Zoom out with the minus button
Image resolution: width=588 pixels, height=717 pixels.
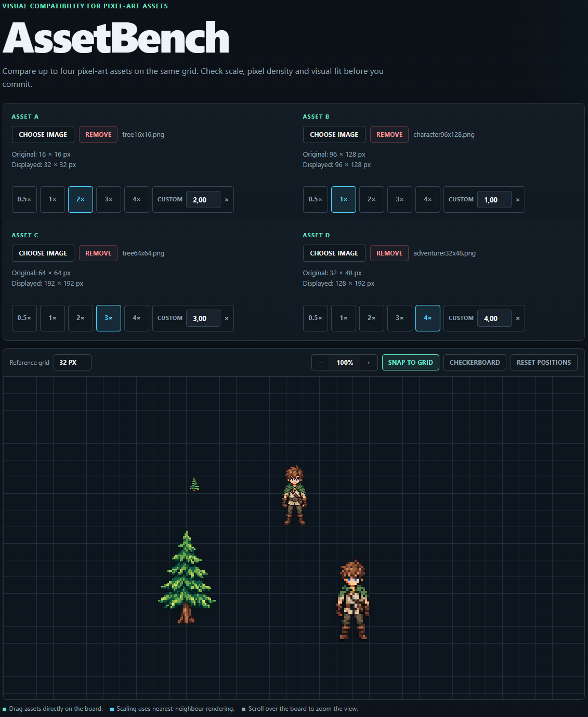(321, 363)
